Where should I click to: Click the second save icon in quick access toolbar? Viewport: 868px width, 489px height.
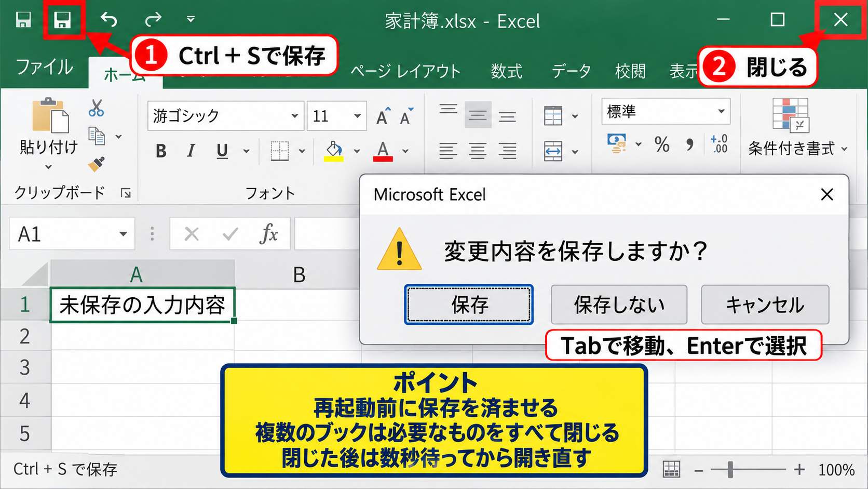pyautogui.click(x=63, y=20)
